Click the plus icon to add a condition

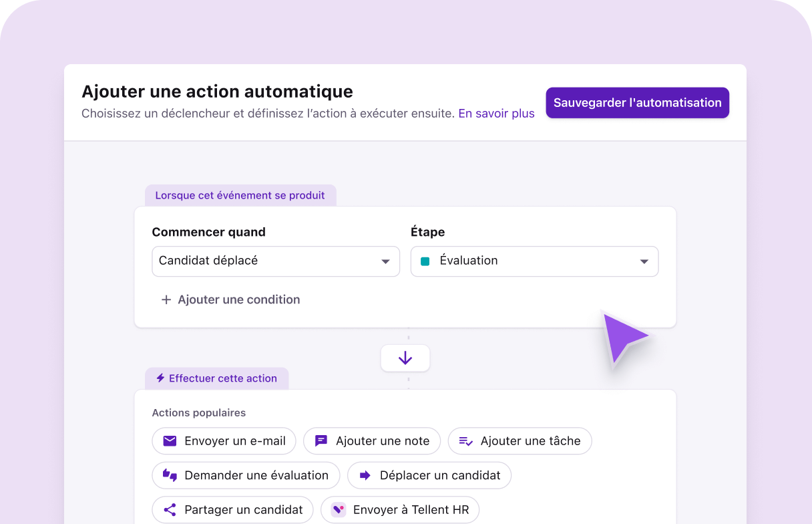click(x=166, y=299)
